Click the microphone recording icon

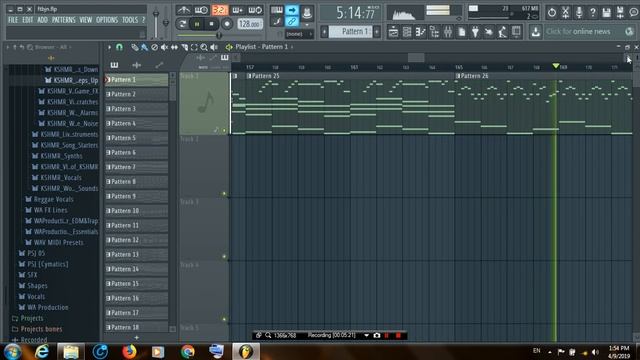[x=579, y=12]
